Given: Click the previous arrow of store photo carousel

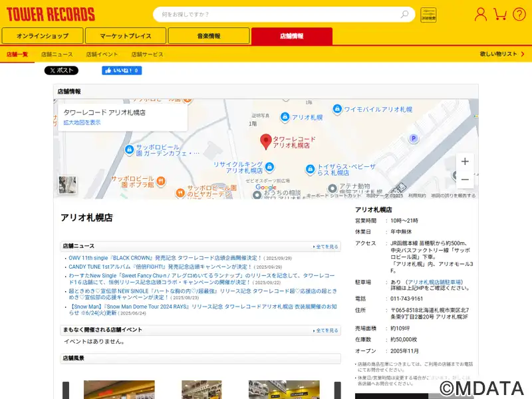Looking at the screenshot, I should [66, 390].
